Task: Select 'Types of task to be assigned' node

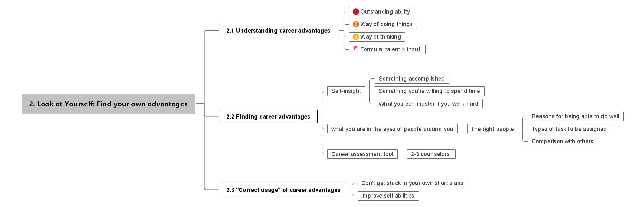Action: 569,129
